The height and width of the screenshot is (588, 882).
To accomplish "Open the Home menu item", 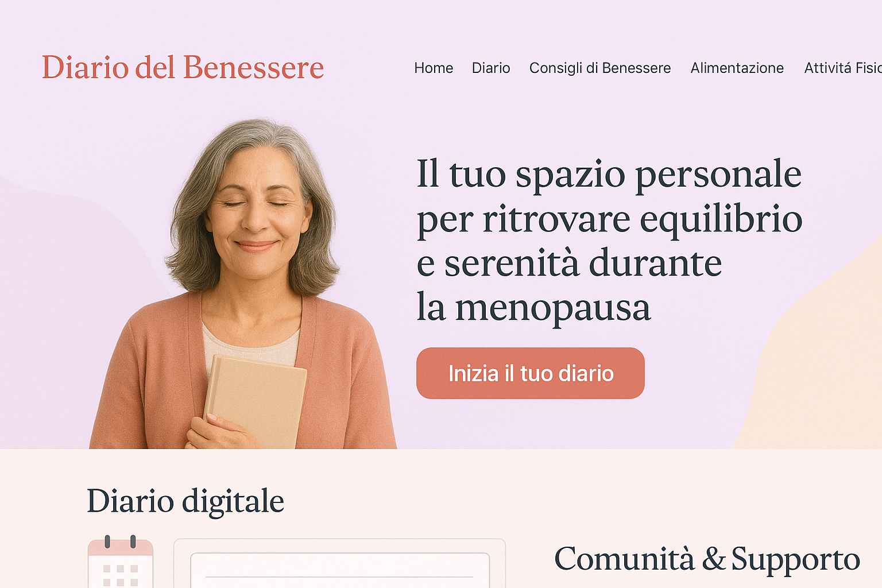I will [x=434, y=68].
